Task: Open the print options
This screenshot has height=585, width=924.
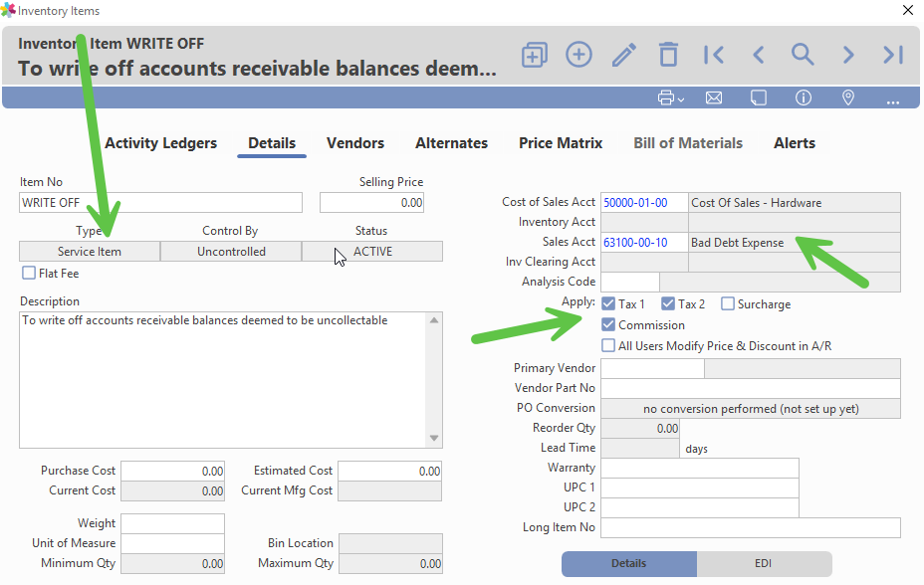Action: point(671,97)
